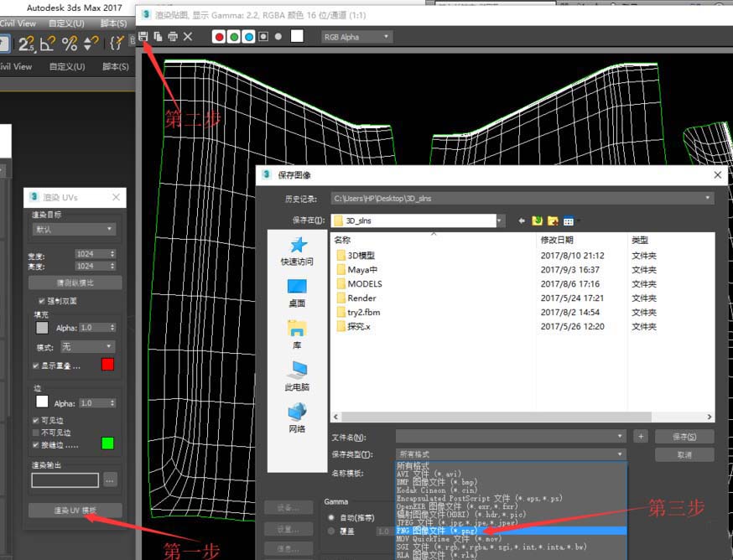Viewport: 733px width, 560px height.
Task: Click the width 1024 spinner arrows
Action: coord(112,254)
